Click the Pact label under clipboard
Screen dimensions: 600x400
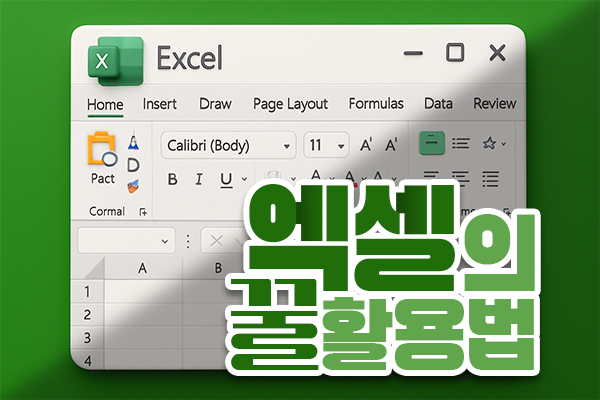tap(103, 178)
